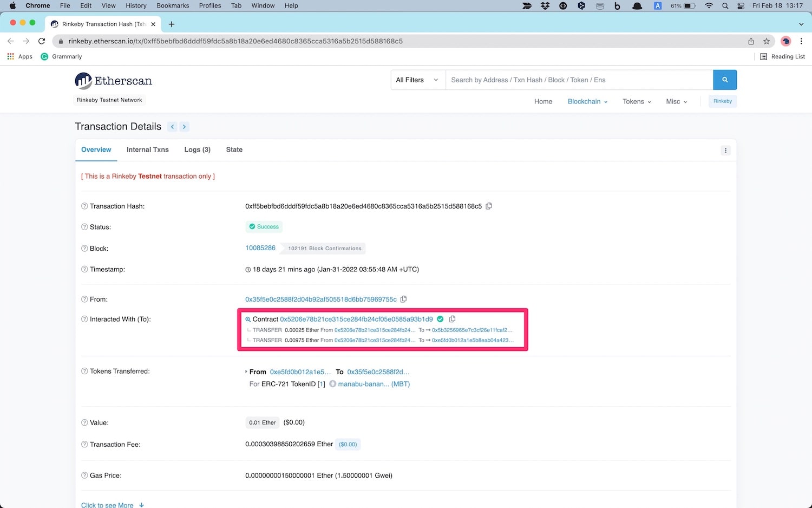Reload the page in Chrome

click(x=42, y=41)
